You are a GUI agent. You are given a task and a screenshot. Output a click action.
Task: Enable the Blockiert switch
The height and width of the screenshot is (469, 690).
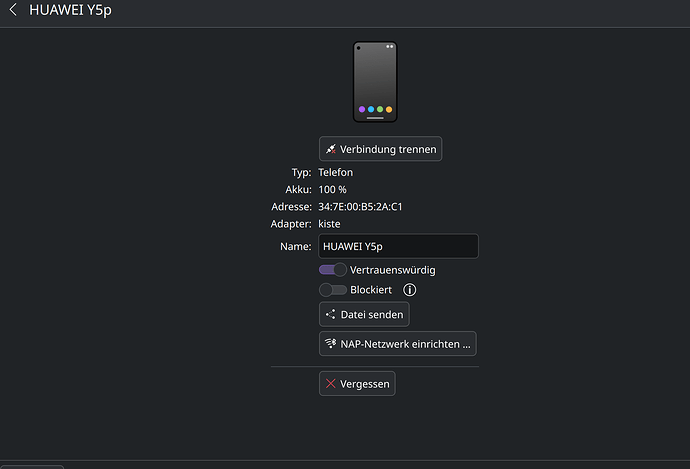point(333,290)
